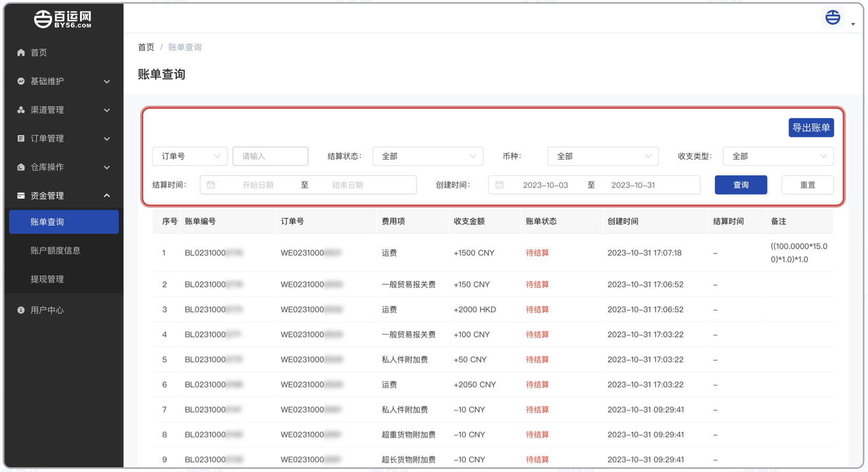
Task: Select 提现管理 in the sidebar menu
Action: [48, 279]
